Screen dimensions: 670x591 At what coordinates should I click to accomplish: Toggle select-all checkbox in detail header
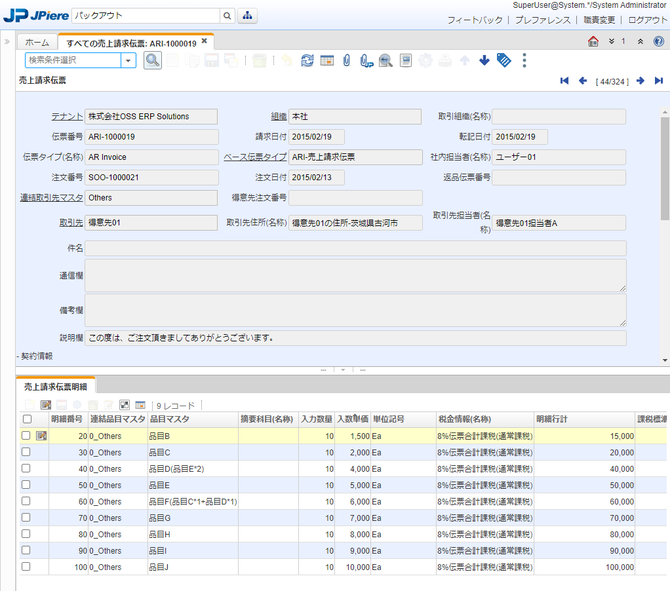click(27, 419)
